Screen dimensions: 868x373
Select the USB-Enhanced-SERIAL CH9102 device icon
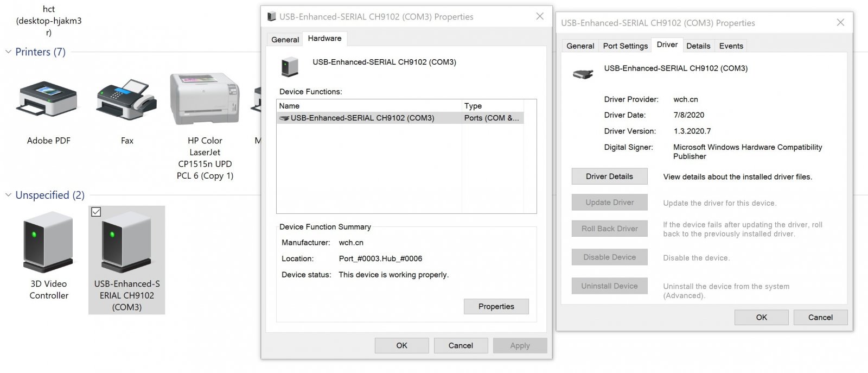127,242
